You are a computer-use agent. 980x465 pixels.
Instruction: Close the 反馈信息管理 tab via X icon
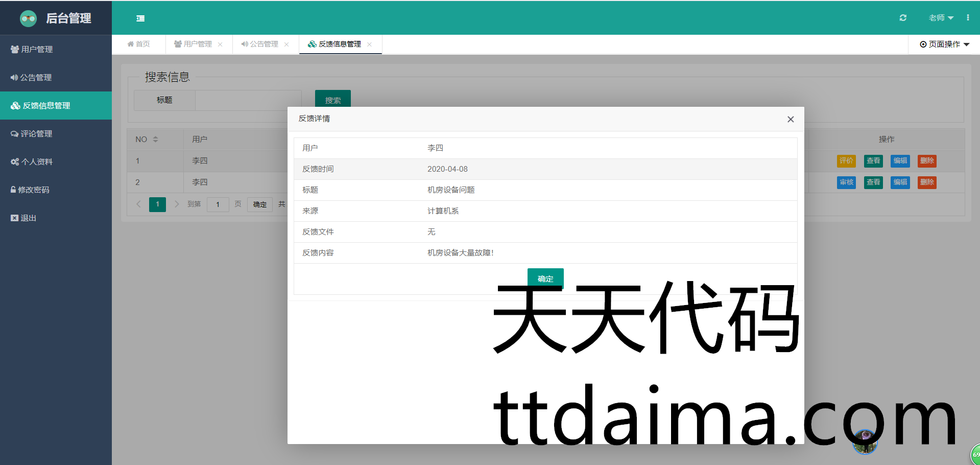(x=369, y=44)
